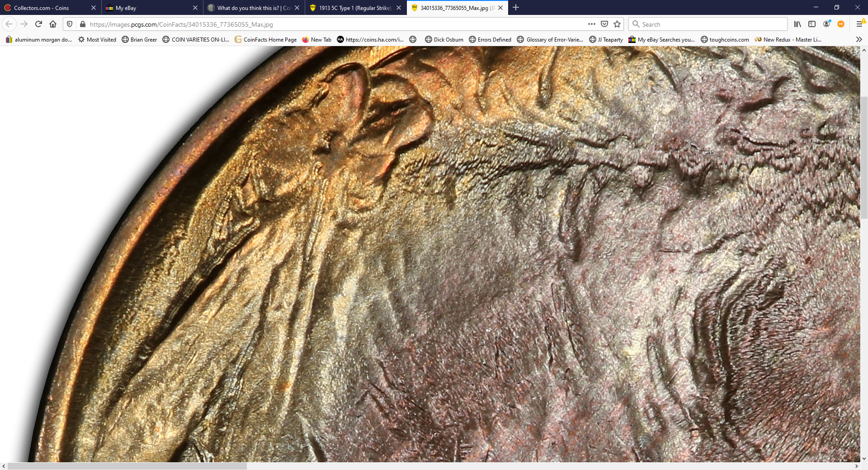868x470 pixels.
Task: Go back to the previous page
Action: [9, 24]
